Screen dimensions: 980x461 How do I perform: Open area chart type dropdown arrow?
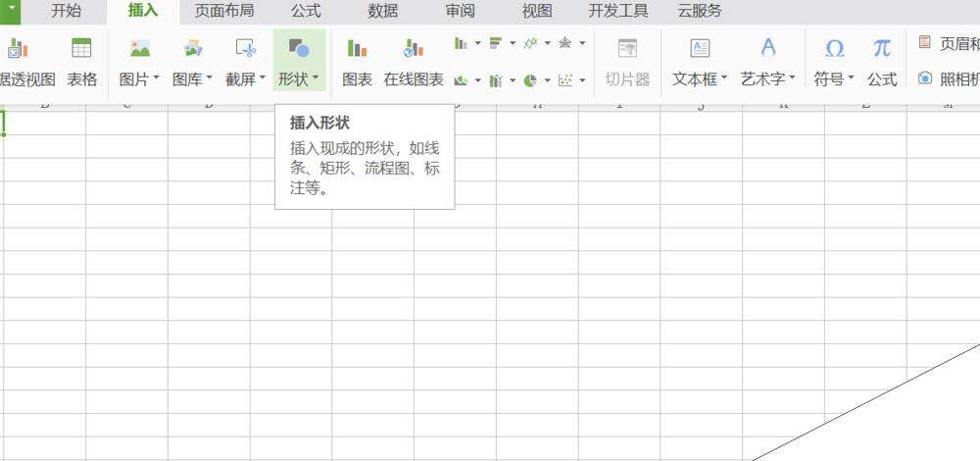click(478, 80)
